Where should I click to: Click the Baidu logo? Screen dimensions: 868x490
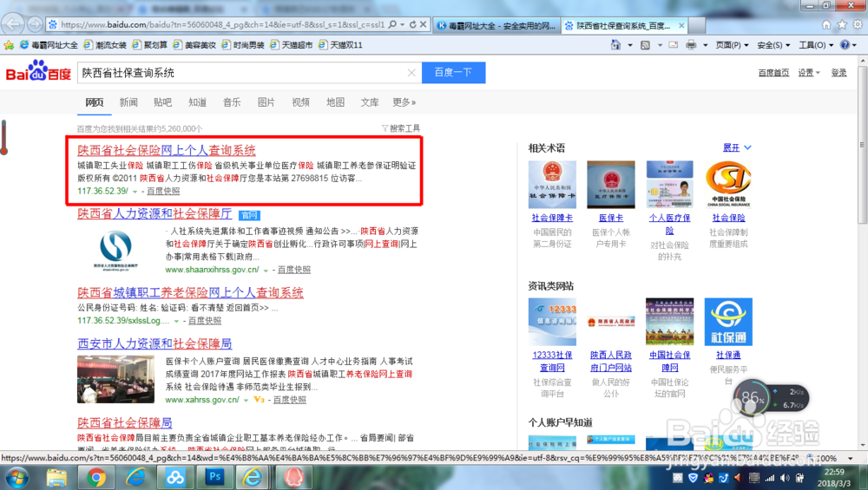[x=38, y=71]
